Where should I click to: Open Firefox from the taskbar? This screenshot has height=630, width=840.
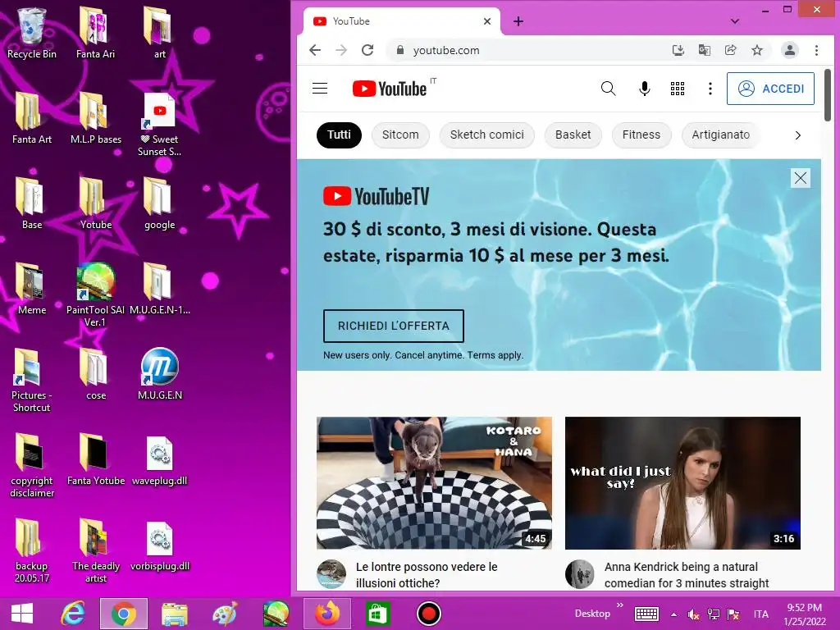(326, 614)
